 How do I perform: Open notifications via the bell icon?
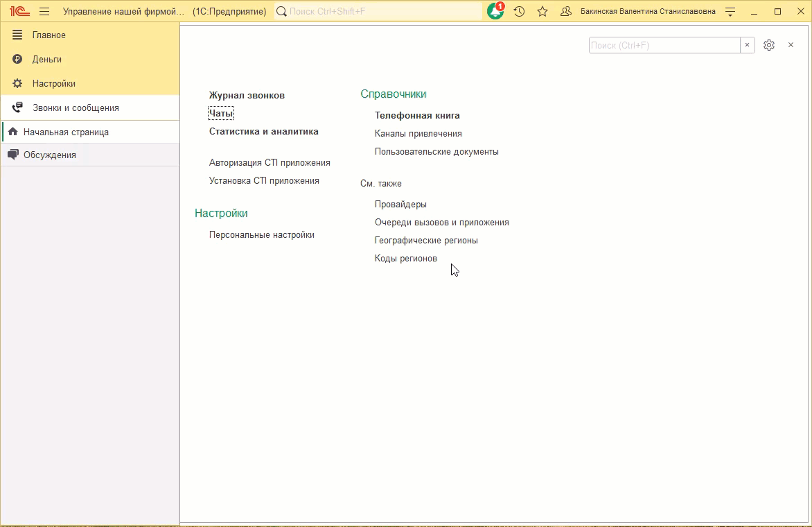click(495, 11)
